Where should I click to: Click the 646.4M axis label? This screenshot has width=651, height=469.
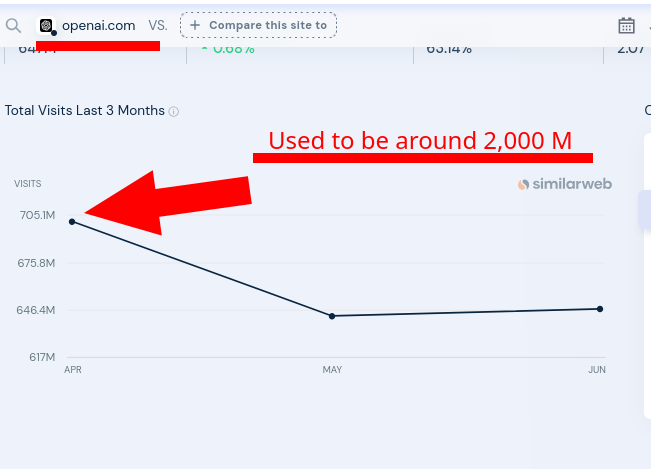36,310
